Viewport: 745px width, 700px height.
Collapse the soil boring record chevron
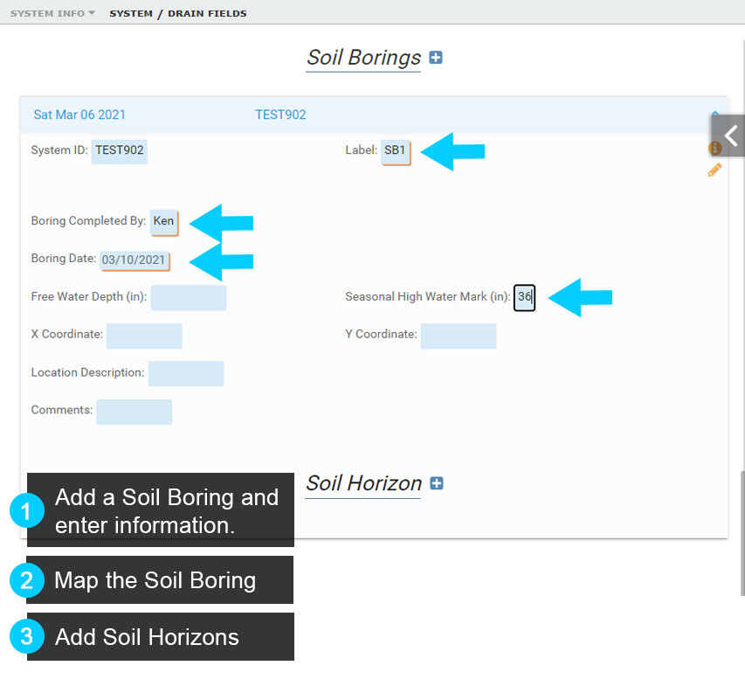coord(714,114)
